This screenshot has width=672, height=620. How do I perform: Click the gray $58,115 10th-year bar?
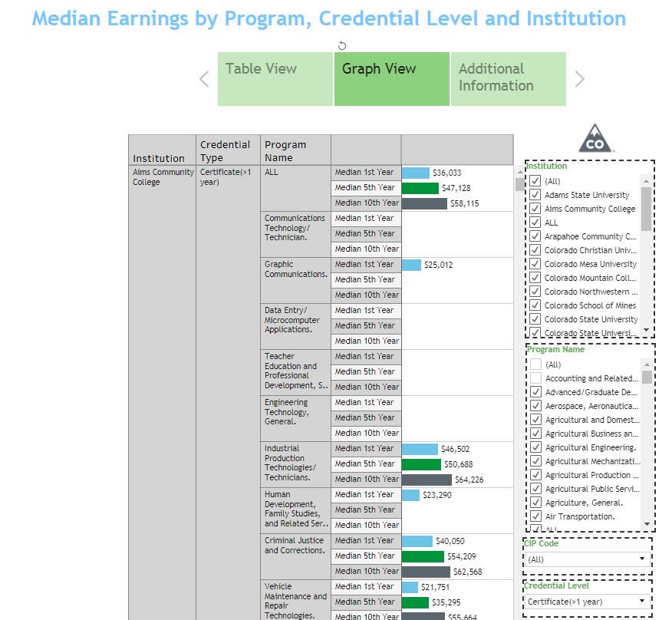tap(424, 203)
